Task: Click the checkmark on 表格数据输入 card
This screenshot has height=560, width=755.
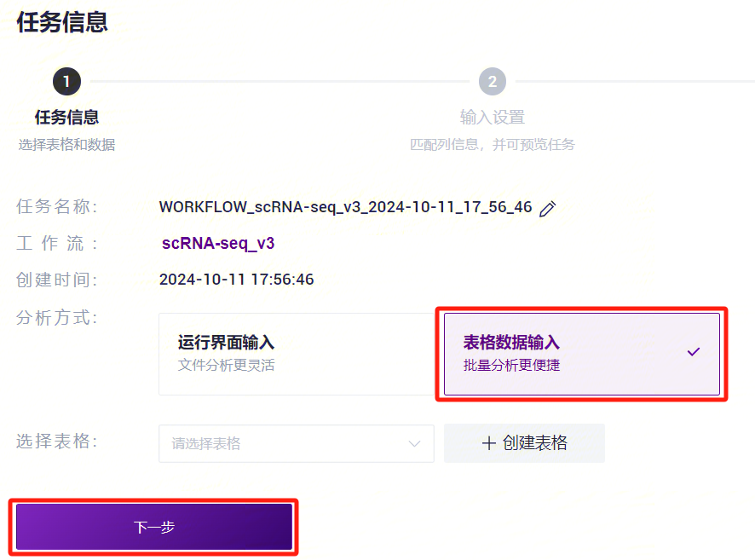Action: [694, 351]
